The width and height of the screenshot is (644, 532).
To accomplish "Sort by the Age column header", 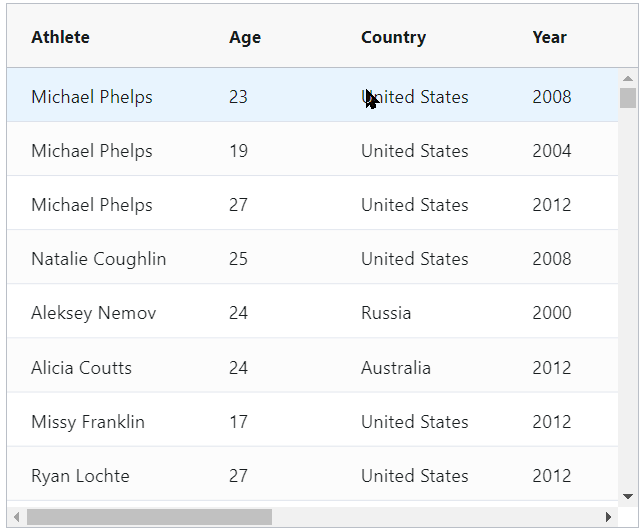I will [245, 37].
